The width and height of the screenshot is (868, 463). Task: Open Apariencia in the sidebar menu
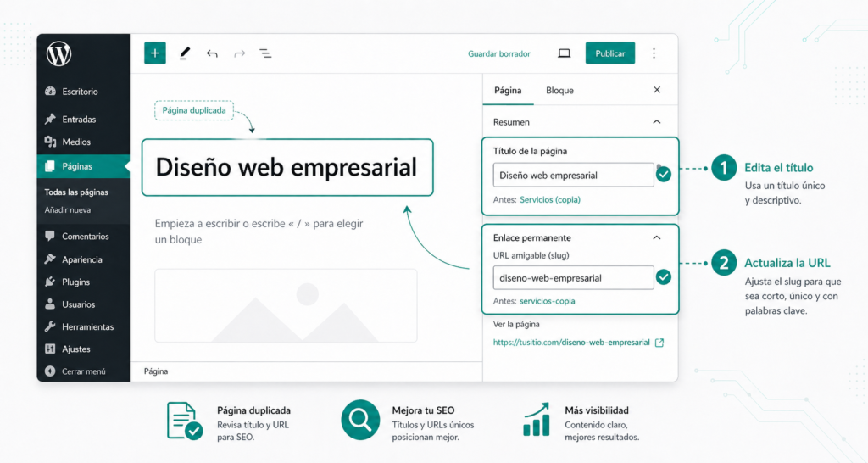tap(83, 259)
